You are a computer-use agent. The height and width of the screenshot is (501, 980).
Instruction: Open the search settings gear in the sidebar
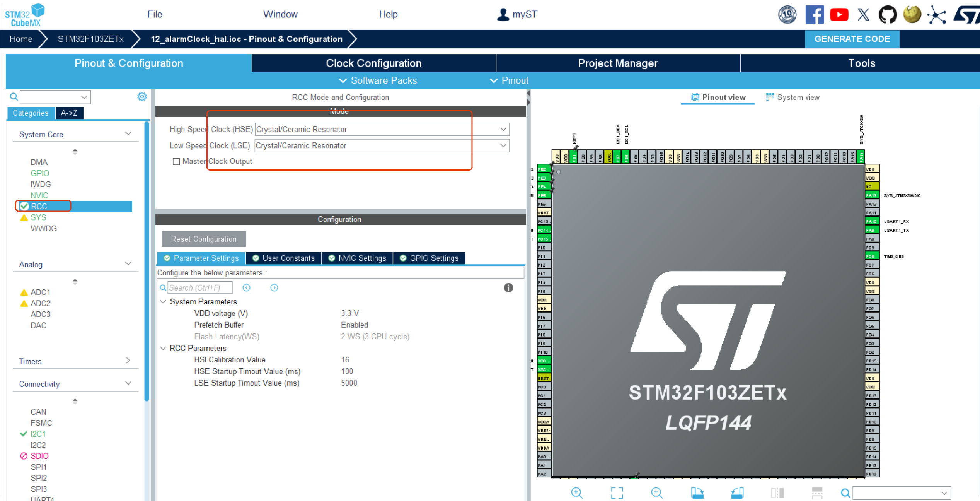click(x=142, y=97)
